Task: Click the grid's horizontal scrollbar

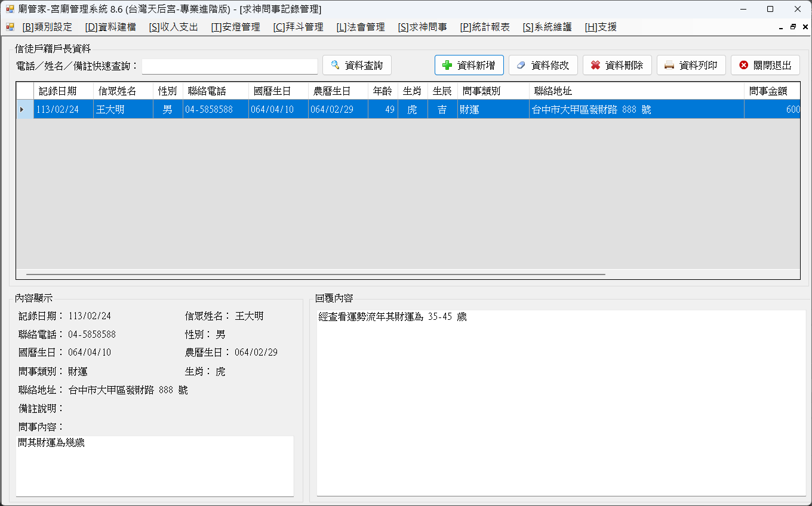Action: coord(315,274)
